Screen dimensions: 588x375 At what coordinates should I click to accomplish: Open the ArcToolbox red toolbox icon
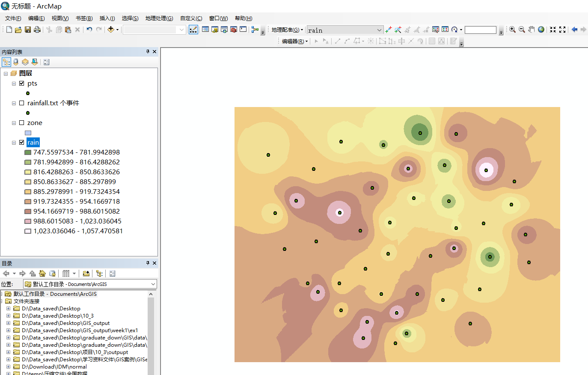click(234, 30)
